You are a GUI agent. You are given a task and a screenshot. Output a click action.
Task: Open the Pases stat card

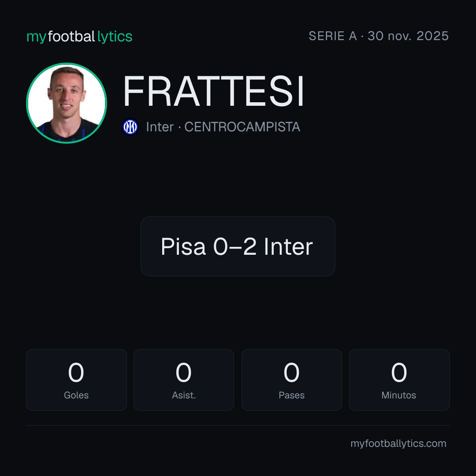(x=291, y=380)
